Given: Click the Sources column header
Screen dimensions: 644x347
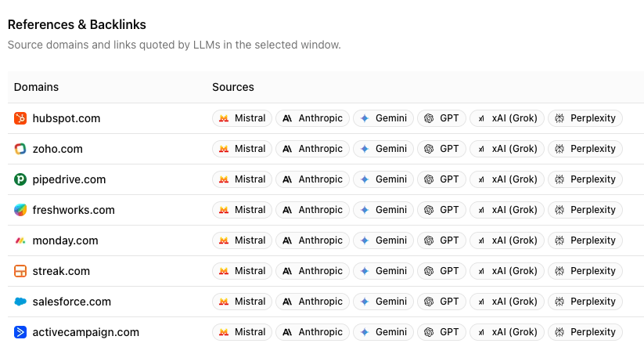Looking at the screenshot, I should (233, 87).
